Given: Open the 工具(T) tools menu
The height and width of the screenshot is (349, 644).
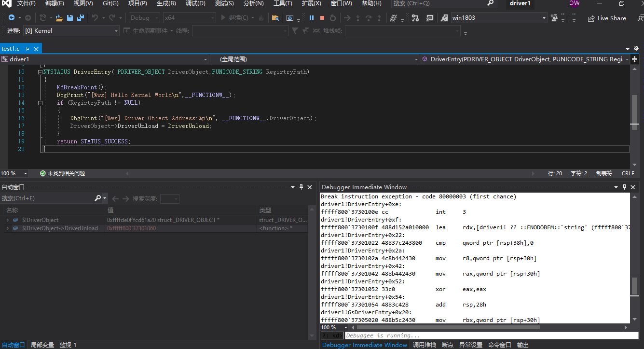Looking at the screenshot, I should pyautogui.click(x=283, y=3).
